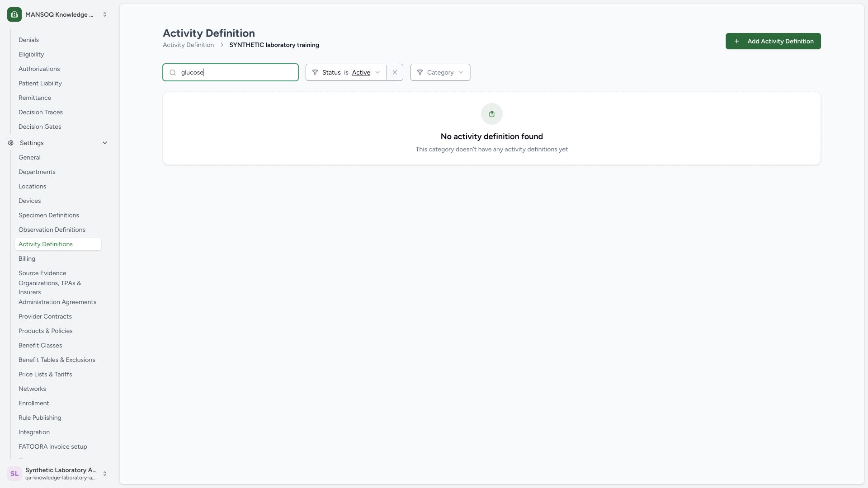Click the search field containing glucose
Viewport: 868px width, 488px height.
(231, 72)
